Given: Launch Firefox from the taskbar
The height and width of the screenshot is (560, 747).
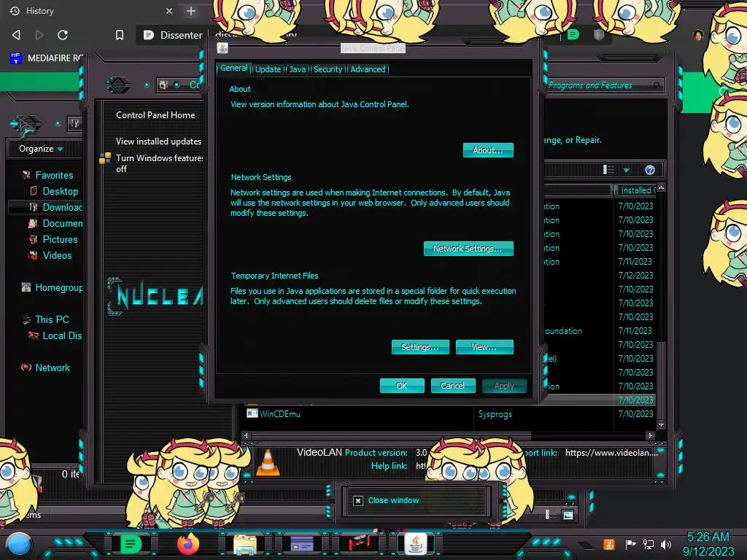Looking at the screenshot, I should pos(187,544).
